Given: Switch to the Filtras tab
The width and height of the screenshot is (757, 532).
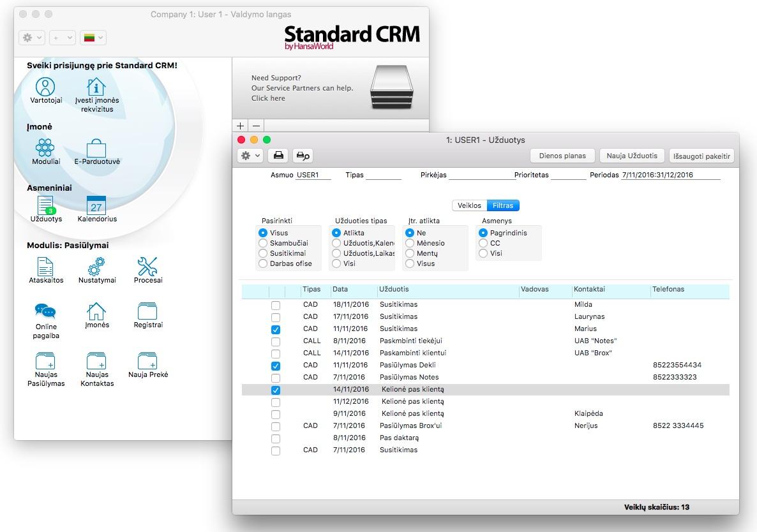Looking at the screenshot, I should coord(503,205).
